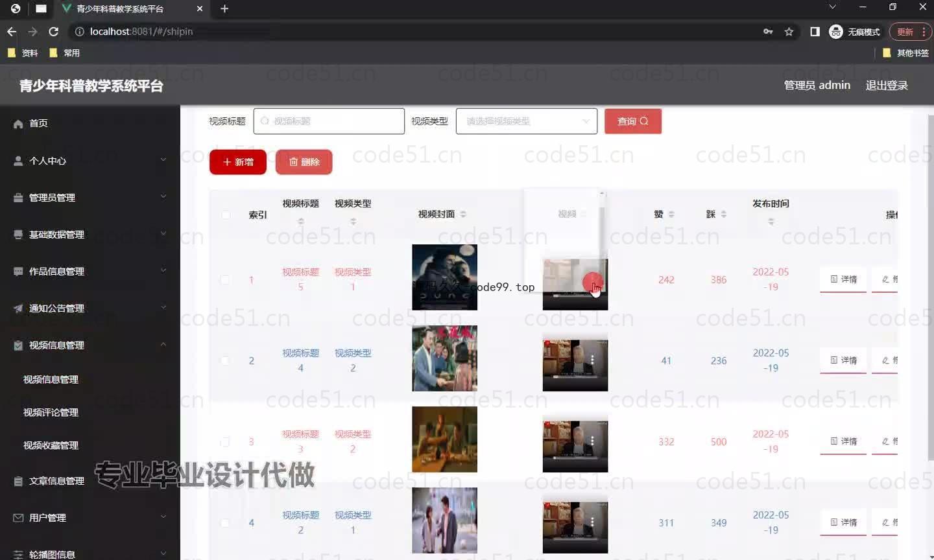Click the 用户管理 envelope icon
Image resolution: width=934 pixels, height=560 pixels.
(18, 518)
